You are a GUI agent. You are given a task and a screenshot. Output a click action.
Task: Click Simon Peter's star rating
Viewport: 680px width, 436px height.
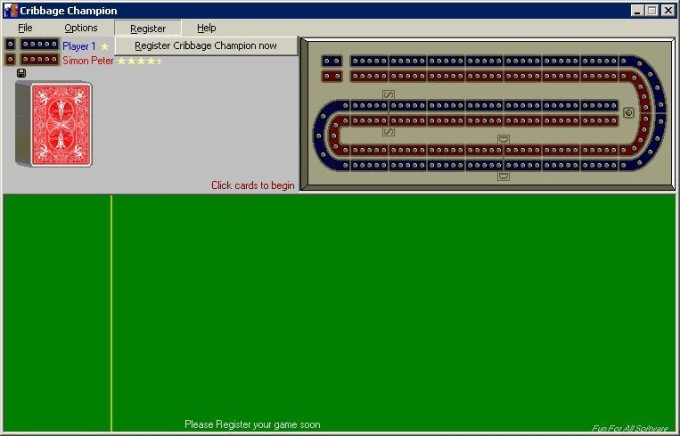139,61
